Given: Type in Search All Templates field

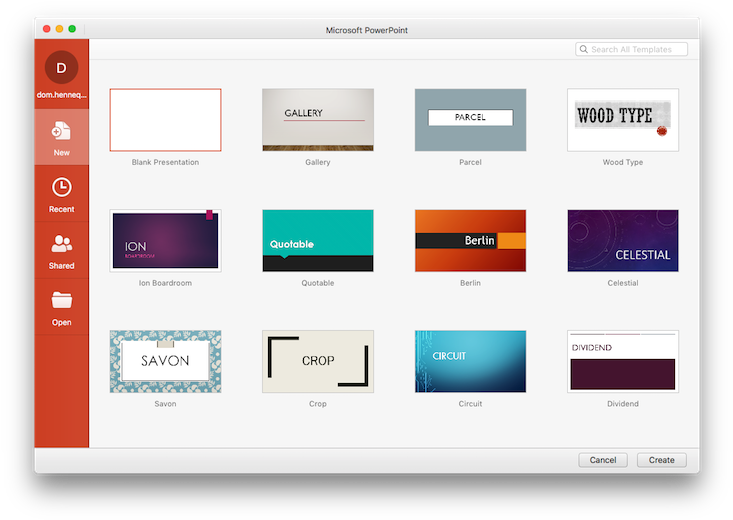Looking at the screenshot, I should [x=638, y=49].
